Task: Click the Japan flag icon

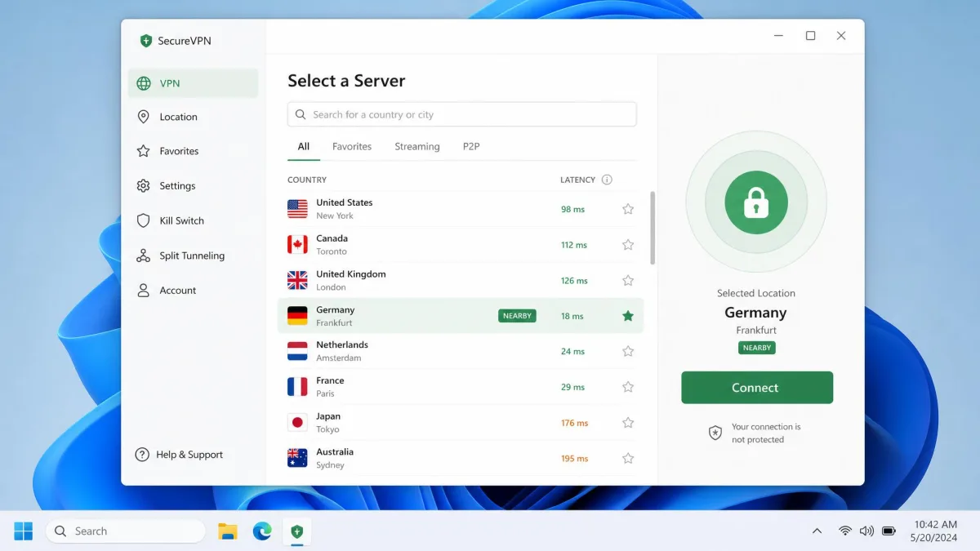Action: (x=297, y=423)
